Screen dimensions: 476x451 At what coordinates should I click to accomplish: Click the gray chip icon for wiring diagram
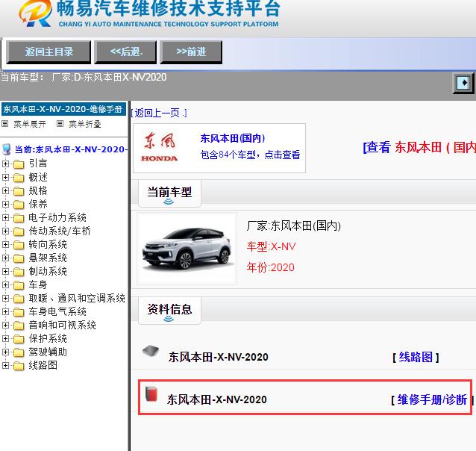click(x=151, y=351)
